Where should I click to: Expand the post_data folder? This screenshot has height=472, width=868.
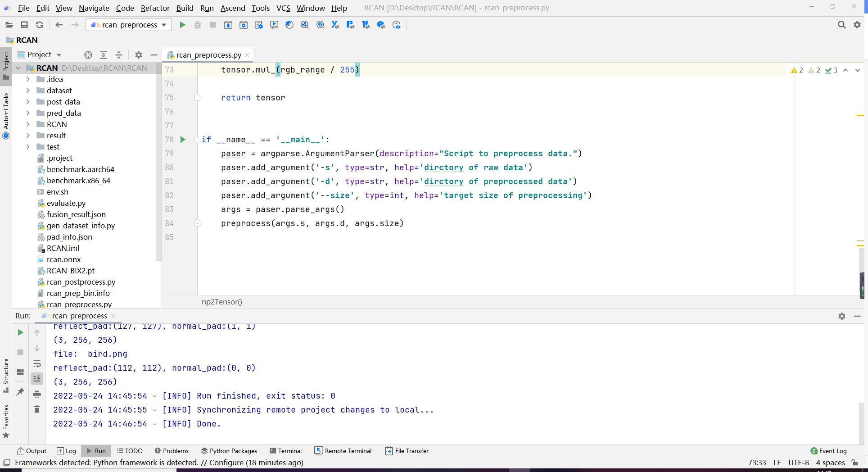(x=28, y=102)
